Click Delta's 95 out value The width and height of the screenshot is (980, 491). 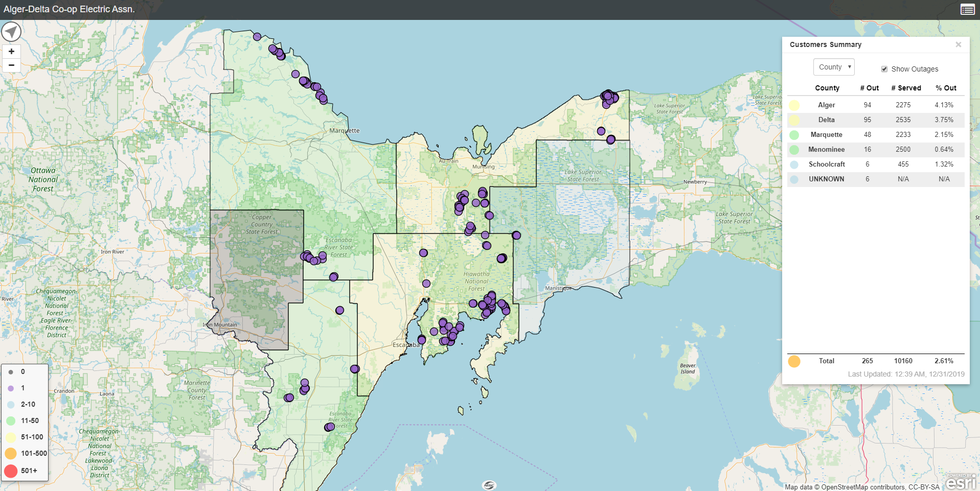pyautogui.click(x=867, y=120)
